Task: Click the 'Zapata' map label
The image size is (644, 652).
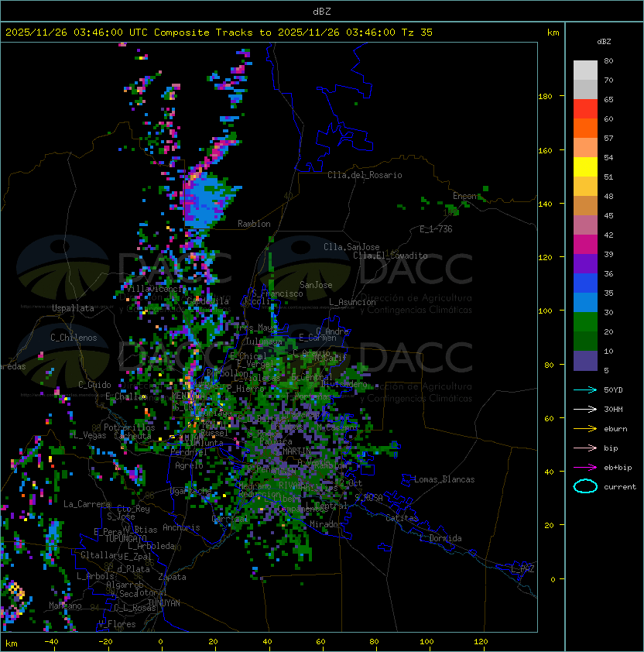Action: click(172, 577)
